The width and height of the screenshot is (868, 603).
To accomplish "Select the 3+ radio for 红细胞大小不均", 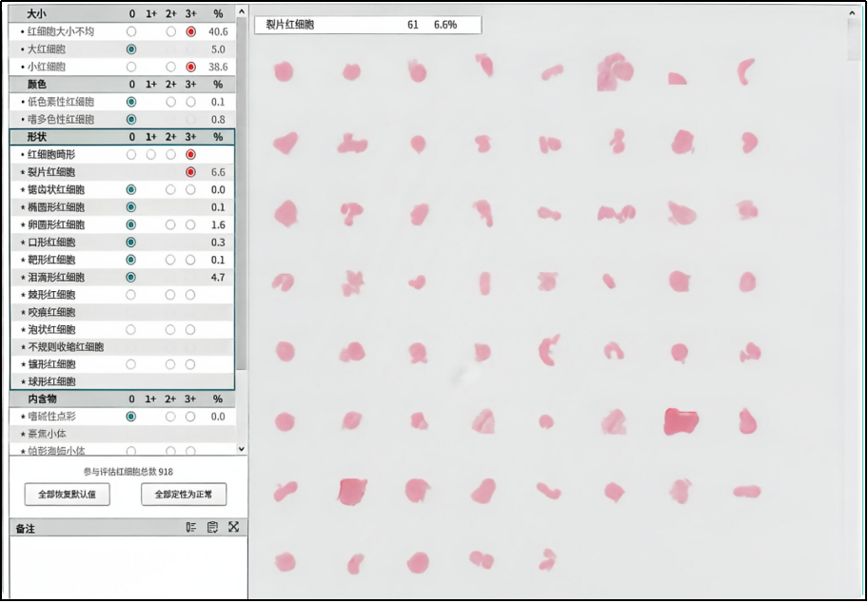I will click(191, 31).
